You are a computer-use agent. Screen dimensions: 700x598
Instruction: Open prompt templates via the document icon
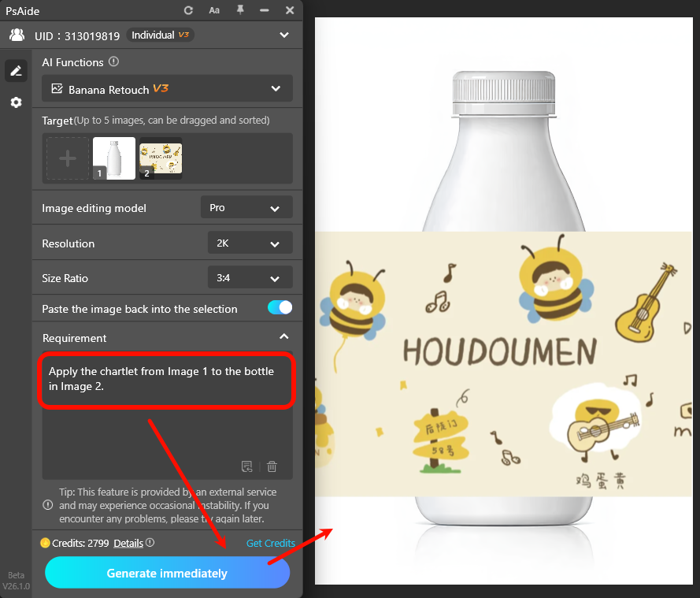(248, 466)
